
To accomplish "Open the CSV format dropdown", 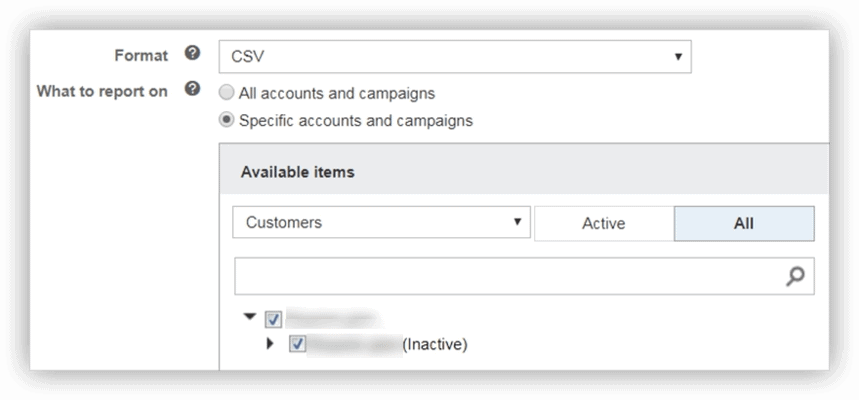I will coord(455,57).
